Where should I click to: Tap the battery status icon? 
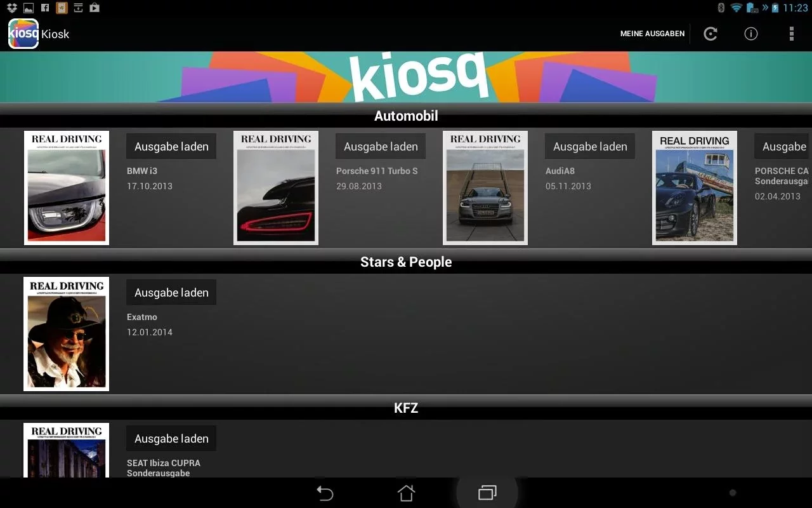point(775,8)
